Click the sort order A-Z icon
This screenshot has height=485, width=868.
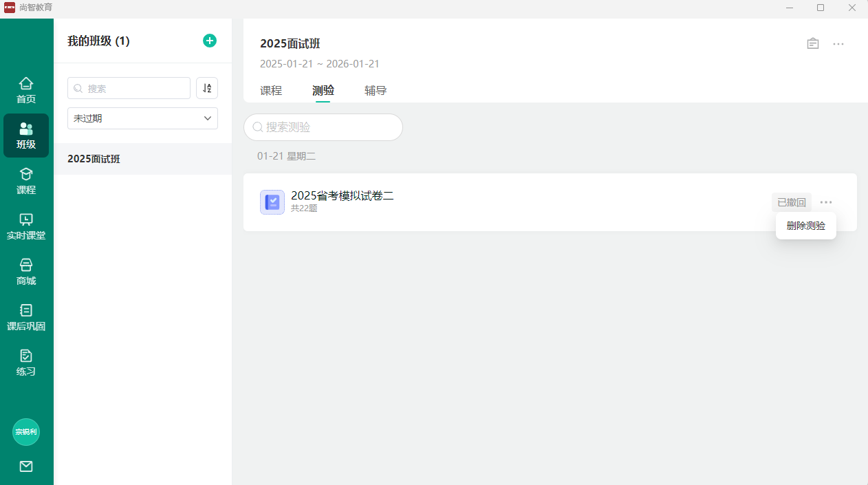click(207, 88)
